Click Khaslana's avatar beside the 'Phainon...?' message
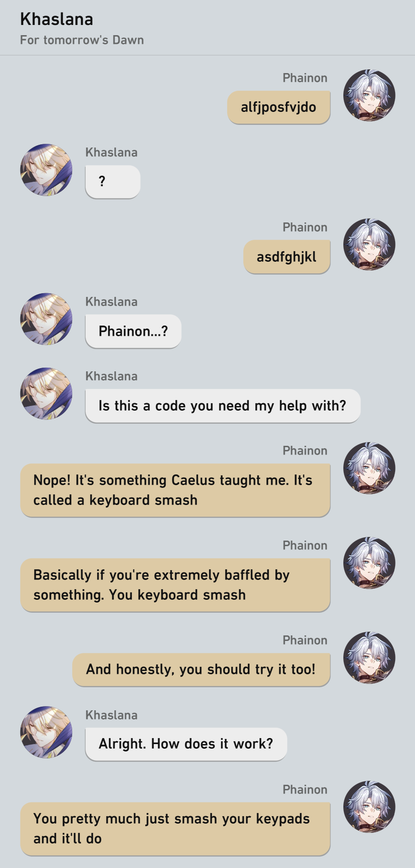This screenshot has width=415, height=868. (x=46, y=319)
